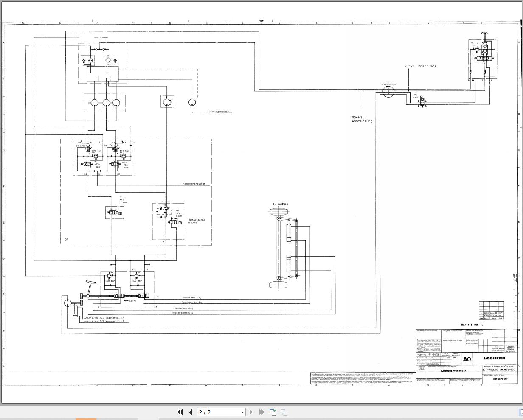Go to the previous page
Viewport: 523px width, 420px height.
click(x=190, y=412)
